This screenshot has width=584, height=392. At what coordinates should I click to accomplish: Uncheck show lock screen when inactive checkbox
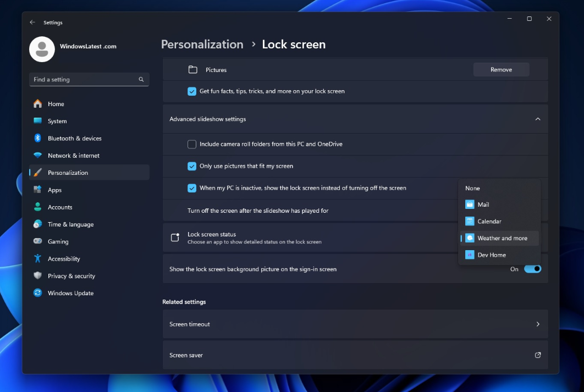pyautogui.click(x=192, y=188)
